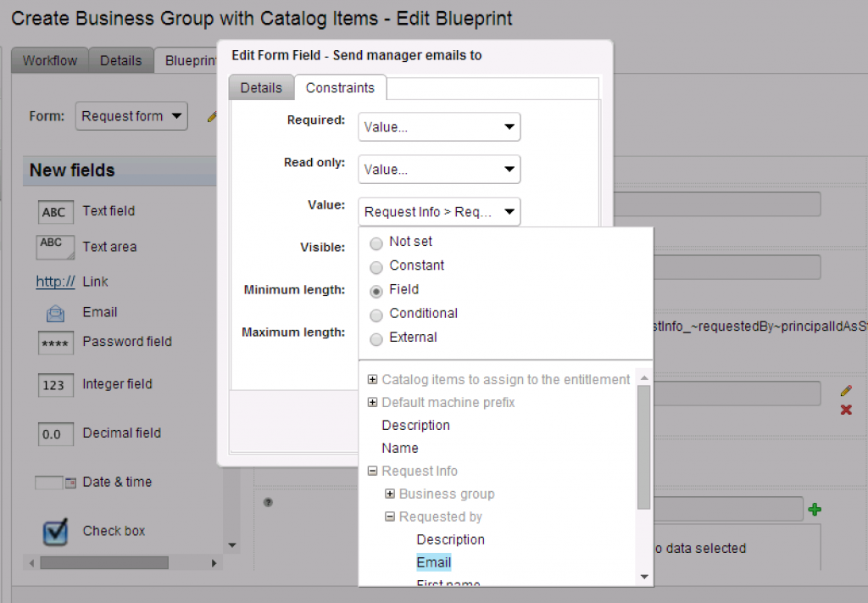Pick the Integer field 123 icon
The height and width of the screenshot is (603, 868).
[x=53, y=385]
